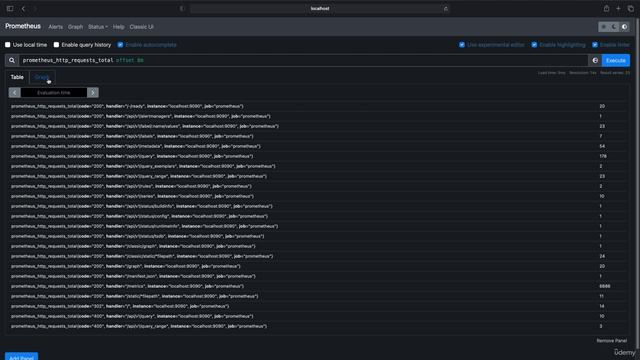Select the /api/v1/metadata row
This screenshot has width=640, height=360.
tap(318, 146)
